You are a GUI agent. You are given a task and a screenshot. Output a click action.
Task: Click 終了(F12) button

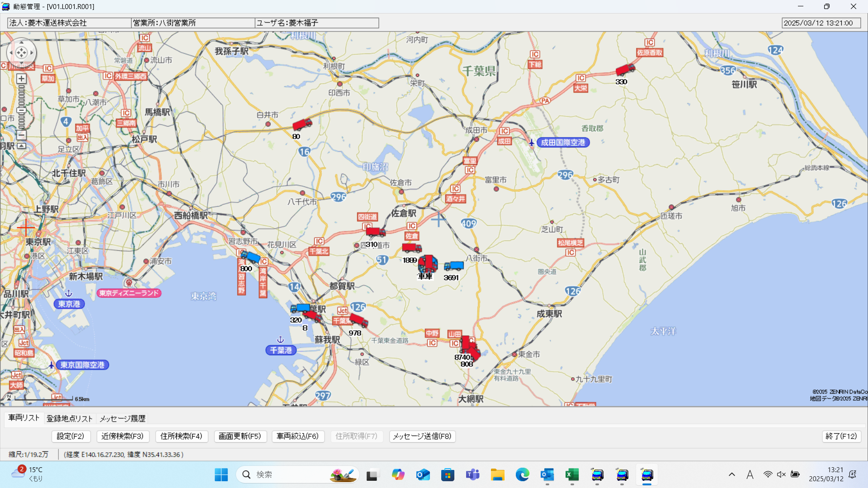click(841, 436)
